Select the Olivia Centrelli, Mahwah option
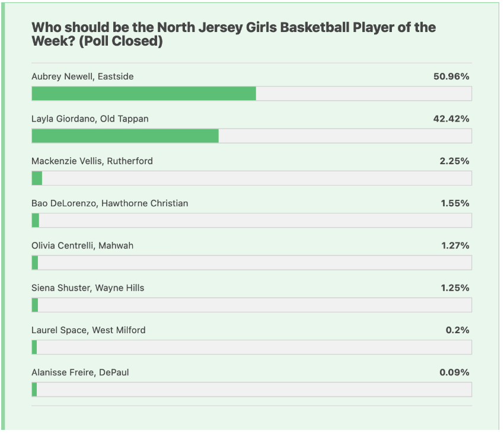The height and width of the screenshot is (434, 504). point(82,245)
